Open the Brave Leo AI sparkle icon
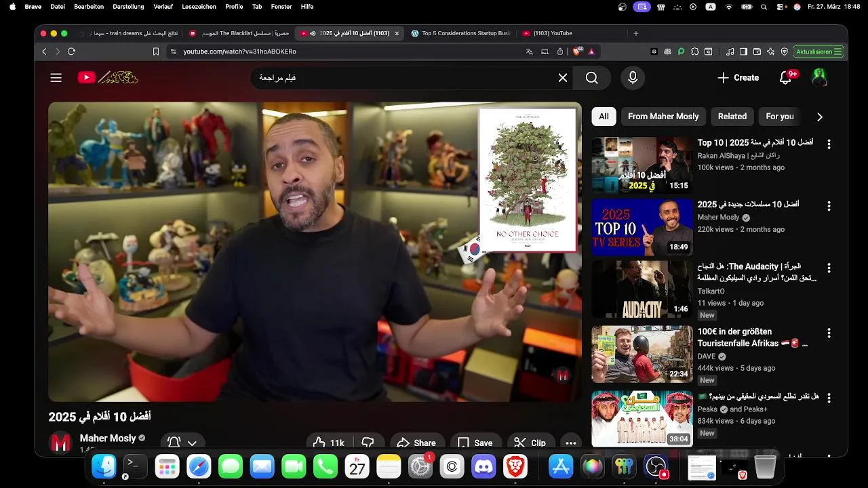Image resolution: width=868 pixels, height=488 pixels. coord(770,52)
